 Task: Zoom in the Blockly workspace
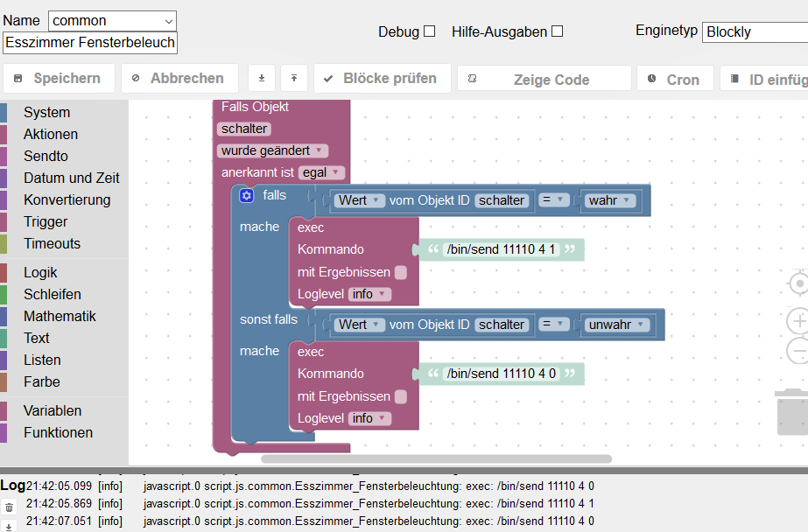pos(798,320)
